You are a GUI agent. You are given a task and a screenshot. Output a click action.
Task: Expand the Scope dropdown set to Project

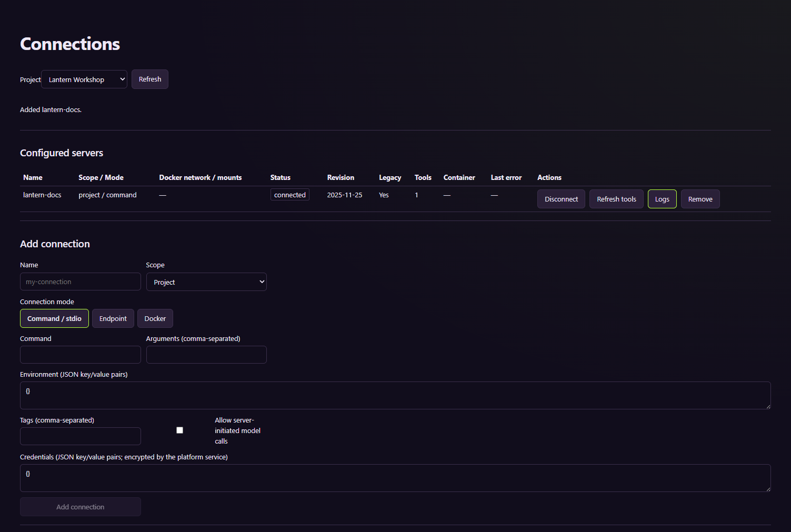point(206,282)
